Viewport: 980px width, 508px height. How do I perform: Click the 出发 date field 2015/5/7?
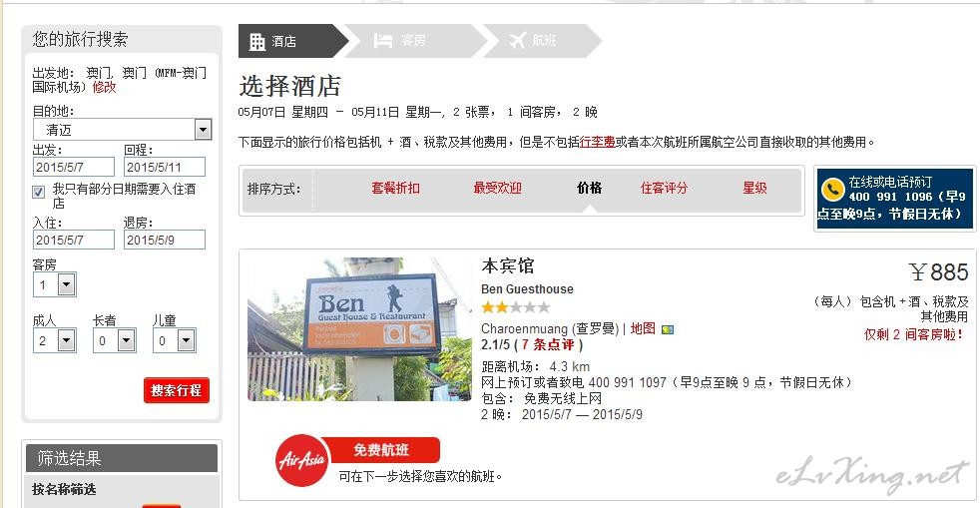pyautogui.click(x=74, y=167)
